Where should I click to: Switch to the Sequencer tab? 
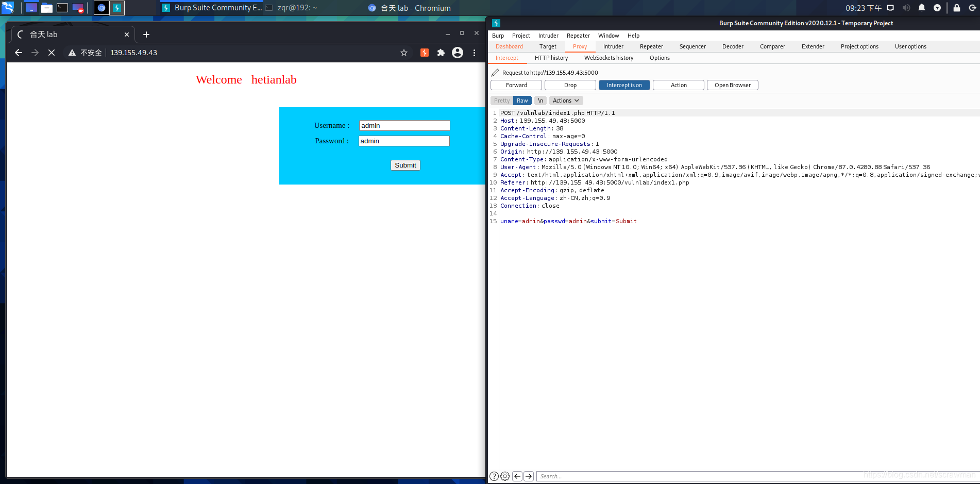coord(692,46)
